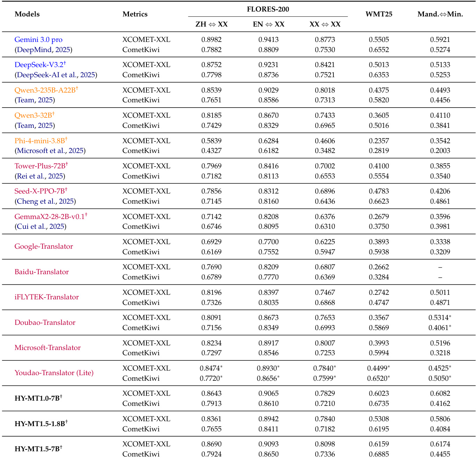Click the WMT25 column header
476x460 pixels.
click(379, 14)
